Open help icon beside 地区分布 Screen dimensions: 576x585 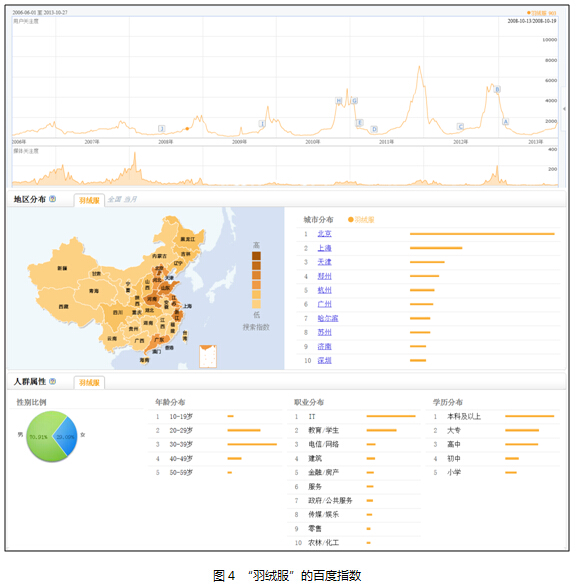pos(53,199)
